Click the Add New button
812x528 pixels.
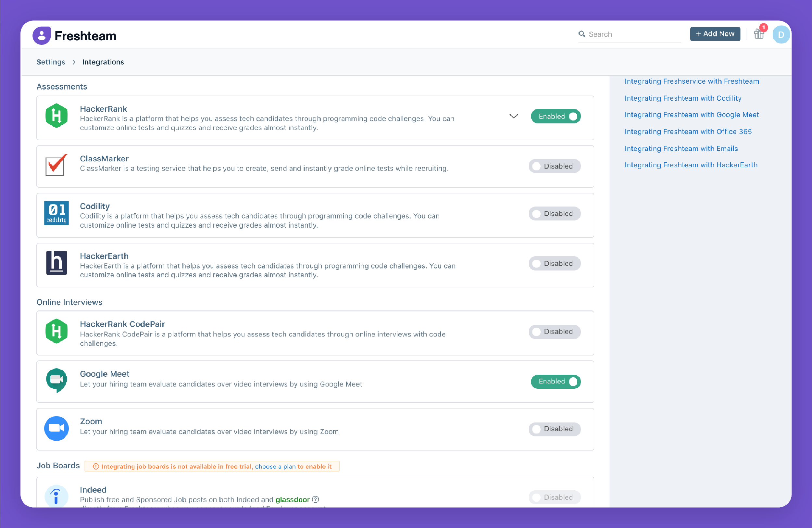tap(715, 34)
